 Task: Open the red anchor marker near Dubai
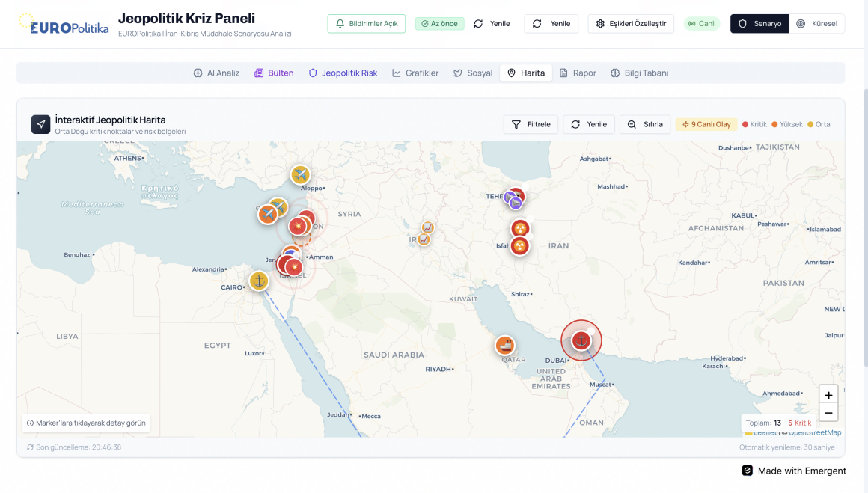pyautogui.click(x=581, y=341)
